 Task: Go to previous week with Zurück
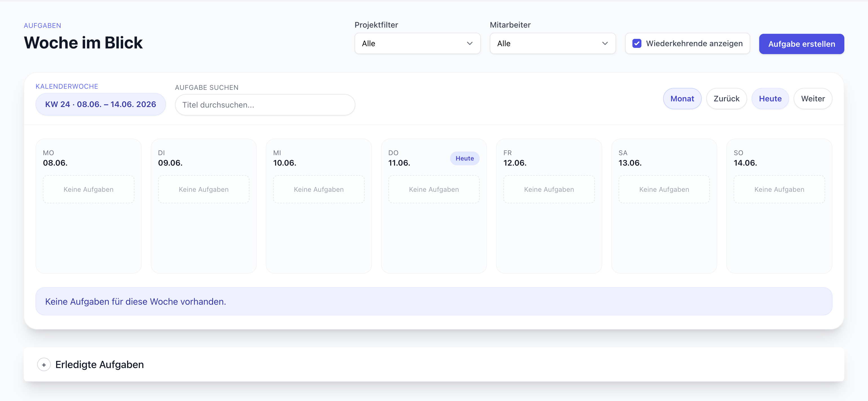tap(726, 99)
